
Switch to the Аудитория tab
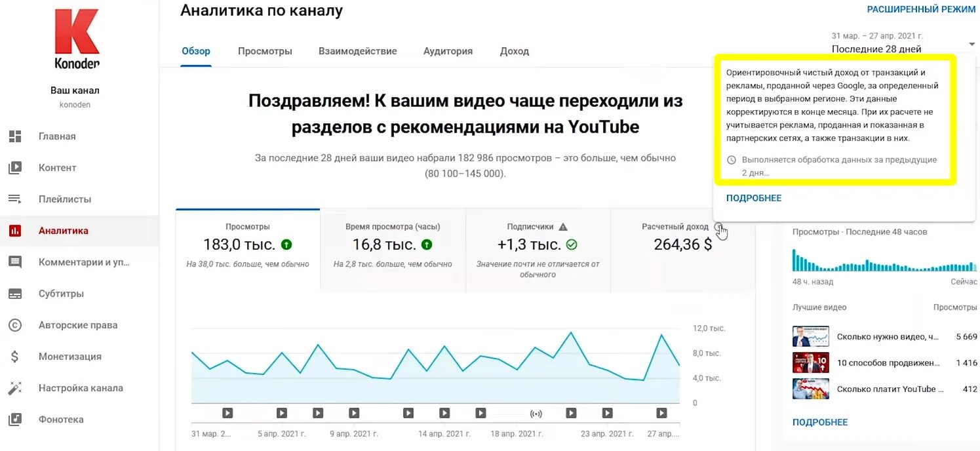[448, 51]
